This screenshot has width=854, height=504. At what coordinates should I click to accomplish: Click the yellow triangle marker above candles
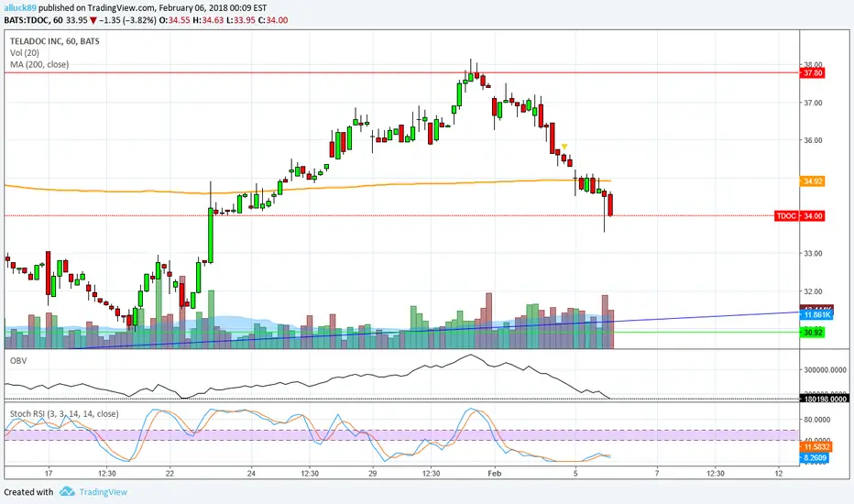click(x=564, y=147)
